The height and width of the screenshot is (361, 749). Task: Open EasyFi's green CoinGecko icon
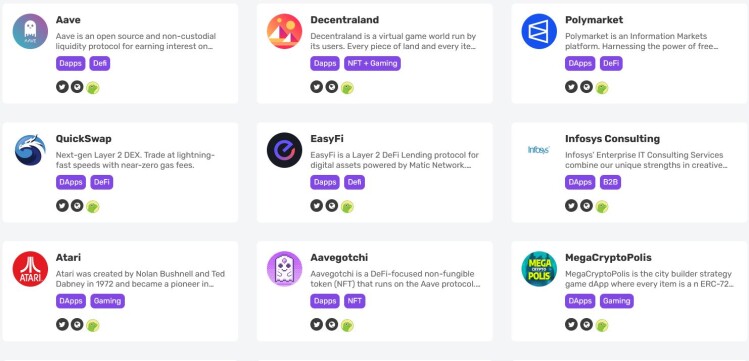(x=347, y=206)
